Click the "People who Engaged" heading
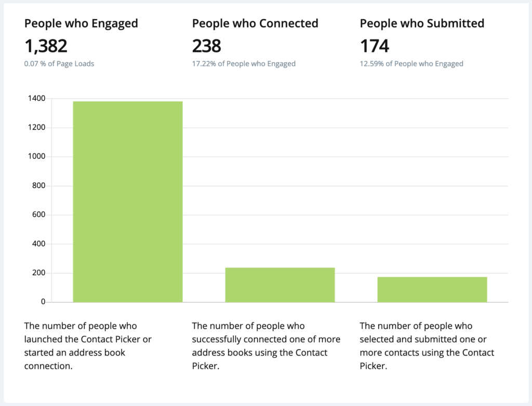 point(81,23)
